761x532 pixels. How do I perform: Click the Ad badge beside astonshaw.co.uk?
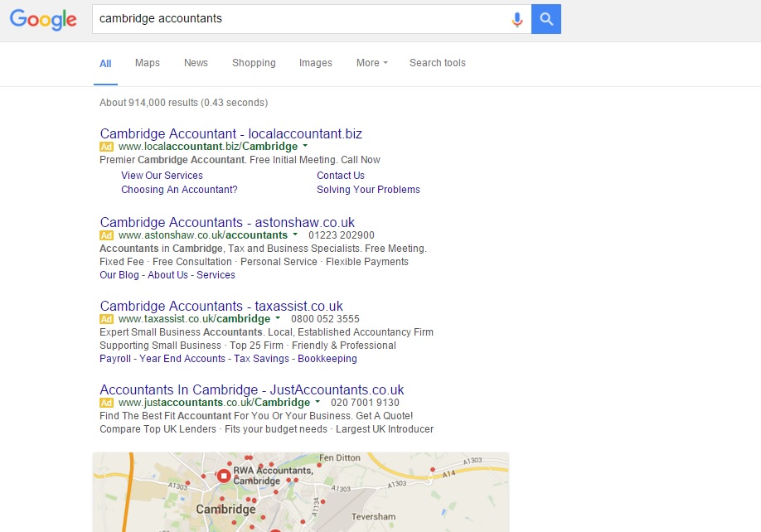click(x=106, y=235)
